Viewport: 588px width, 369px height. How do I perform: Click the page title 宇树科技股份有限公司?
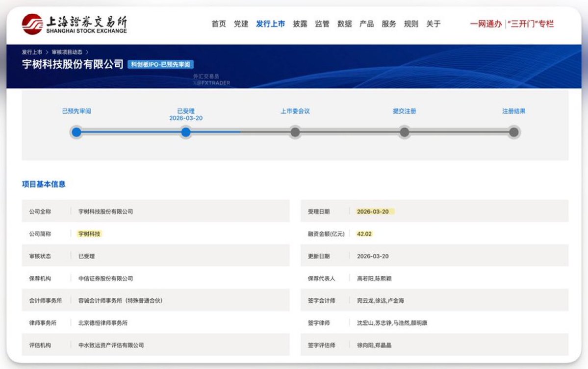coord(73,64)
